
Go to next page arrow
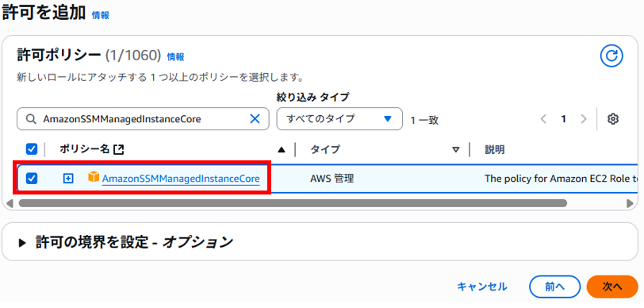tap(584, 119)
